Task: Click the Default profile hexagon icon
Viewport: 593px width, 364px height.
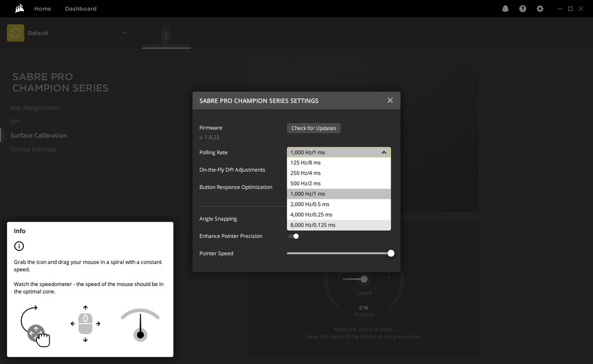Action: tap(16, 33)
